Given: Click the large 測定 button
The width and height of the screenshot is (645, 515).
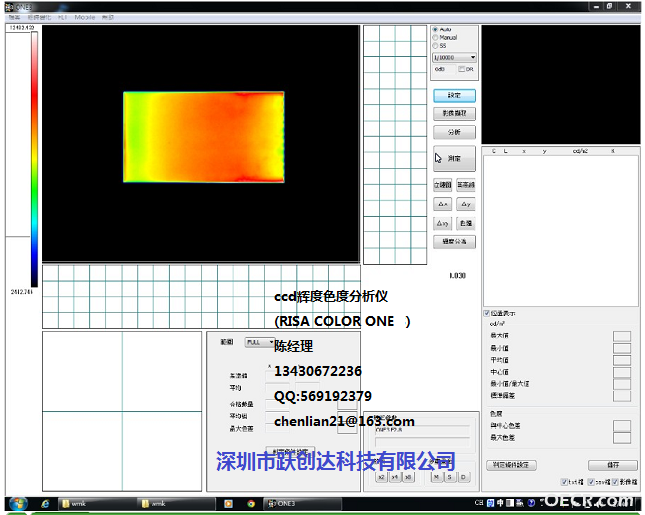Looking at the screenshot, I should [454, 158].
